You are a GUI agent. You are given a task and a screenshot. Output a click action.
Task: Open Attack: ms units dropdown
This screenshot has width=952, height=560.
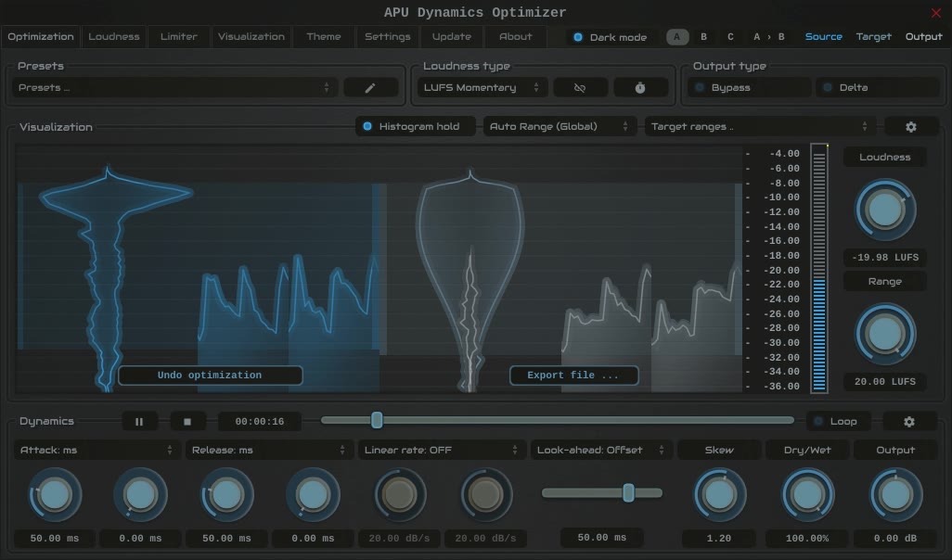(96, 451)
